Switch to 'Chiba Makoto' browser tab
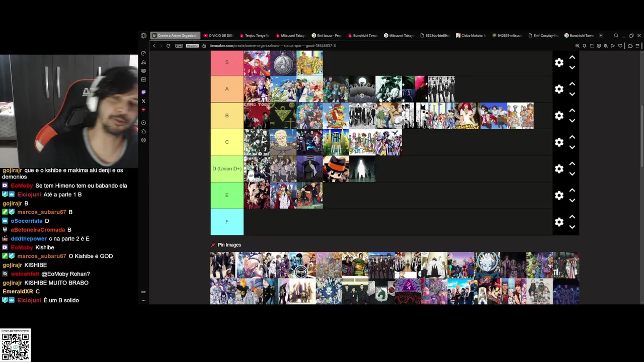The width and height of the screenshot is (644, 362). point(471,36)
